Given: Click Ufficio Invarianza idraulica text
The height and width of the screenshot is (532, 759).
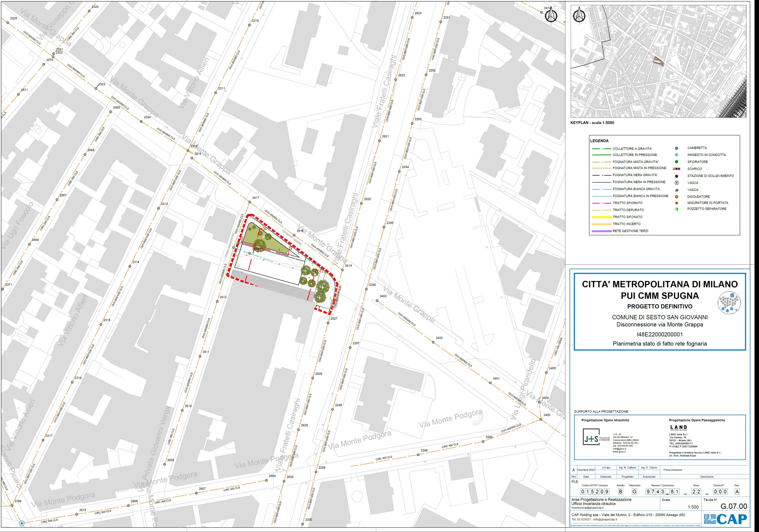Looking at the screenshot, I should (593, 504).
